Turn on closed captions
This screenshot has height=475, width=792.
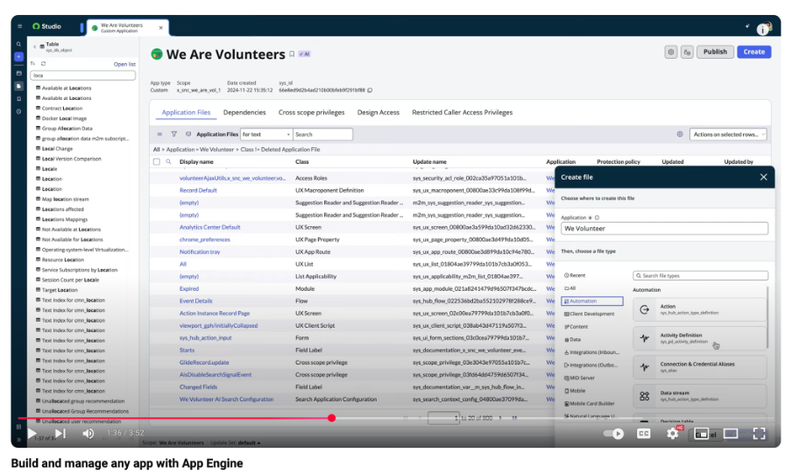point(644,434)
